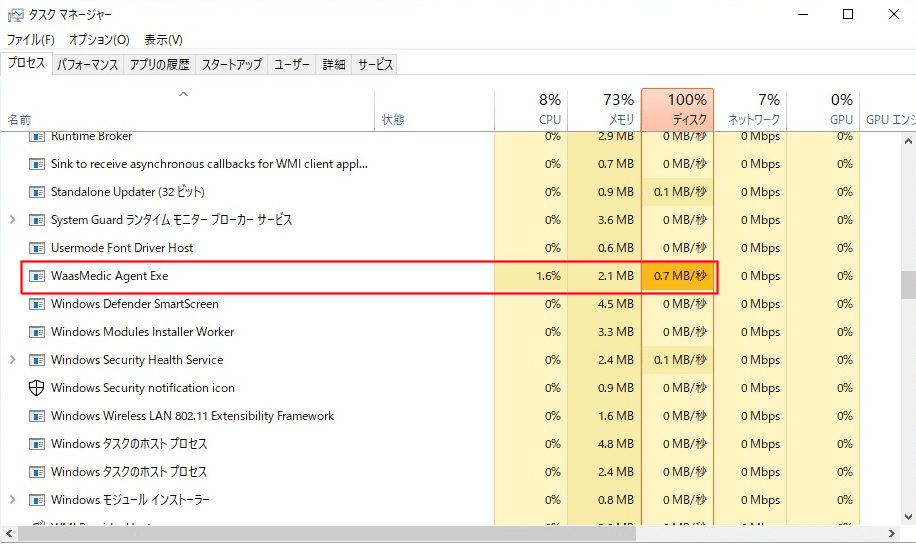Click the vertical scrollbar down arrow
916x544 pixels.
click(908, 517)
